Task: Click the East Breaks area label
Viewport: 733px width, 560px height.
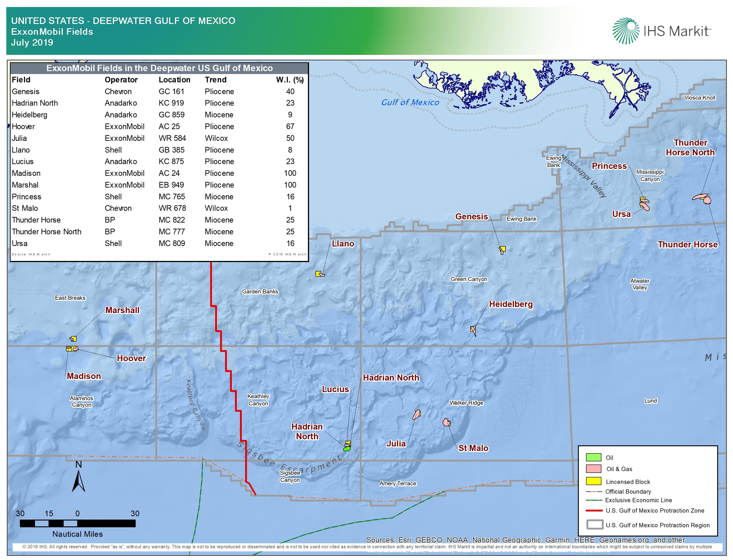Action: [x=70, y=298]
